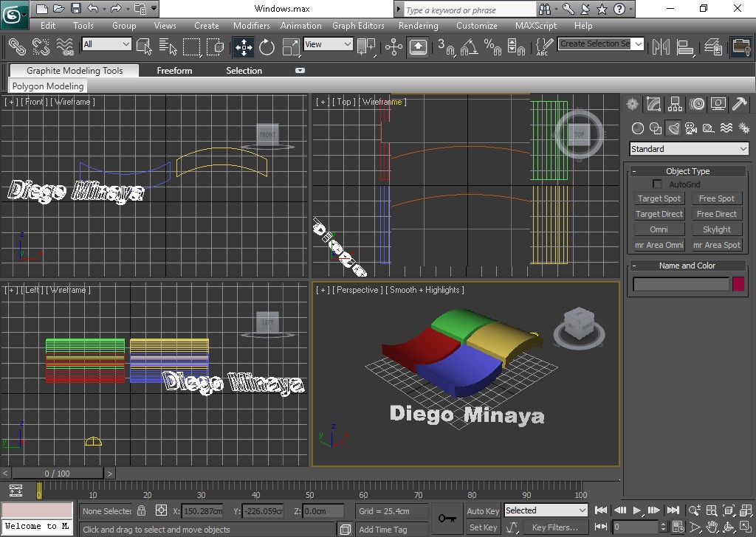This screenshot has width=756, height=537.
Task: Activate the Select Object arrow tool
Action: (144, 46)
